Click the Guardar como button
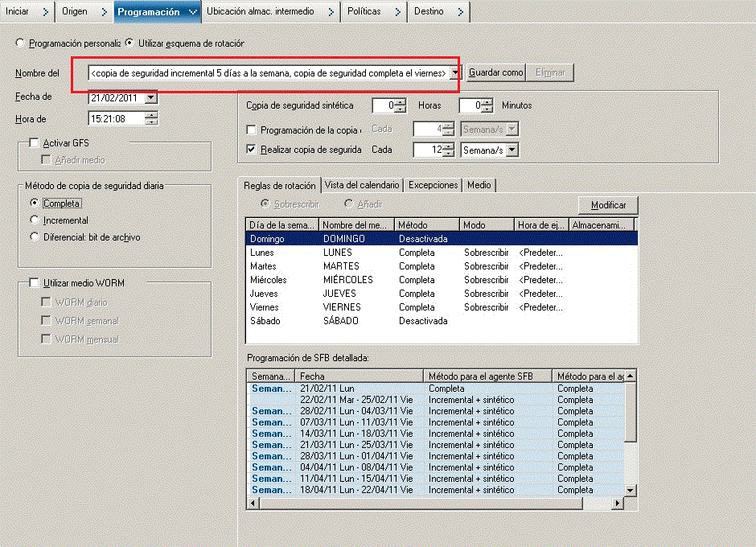This screenshot has height=547, width=756. click(495, 72)
